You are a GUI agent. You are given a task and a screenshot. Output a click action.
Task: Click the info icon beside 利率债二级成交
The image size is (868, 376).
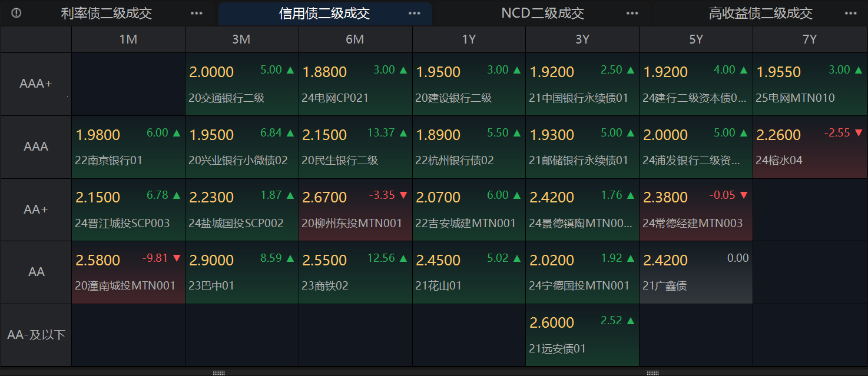[16, 13]
